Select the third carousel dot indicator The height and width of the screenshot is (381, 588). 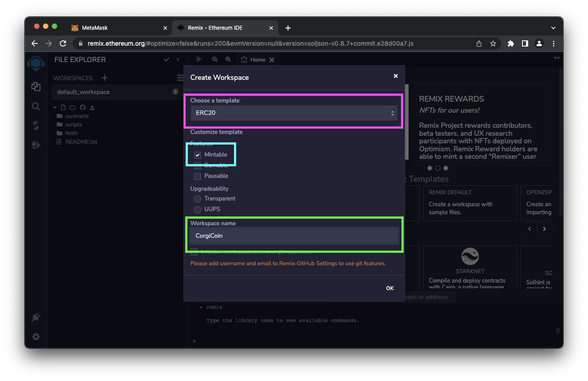click(x=446, y=168)
